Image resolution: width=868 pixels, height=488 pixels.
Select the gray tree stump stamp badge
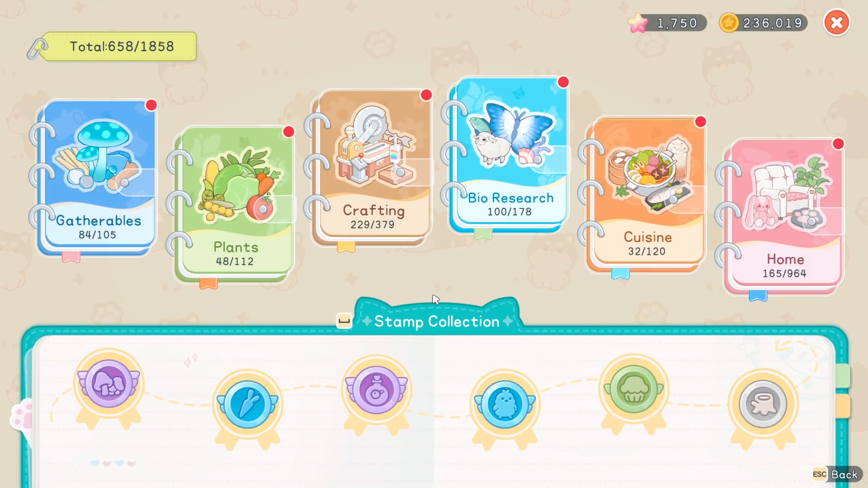pyautogui.click(x=763, y=404)
